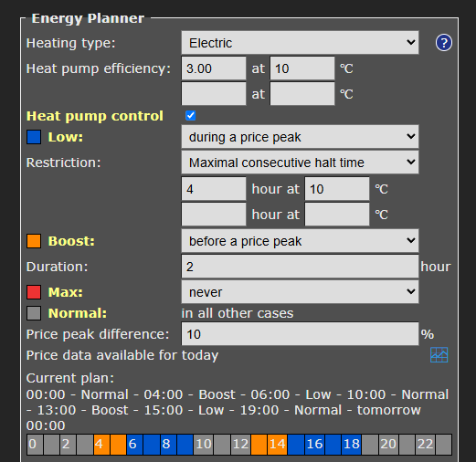
Task: Click blue hour 18 cell in timeline
Action: [x=352, y=445]
